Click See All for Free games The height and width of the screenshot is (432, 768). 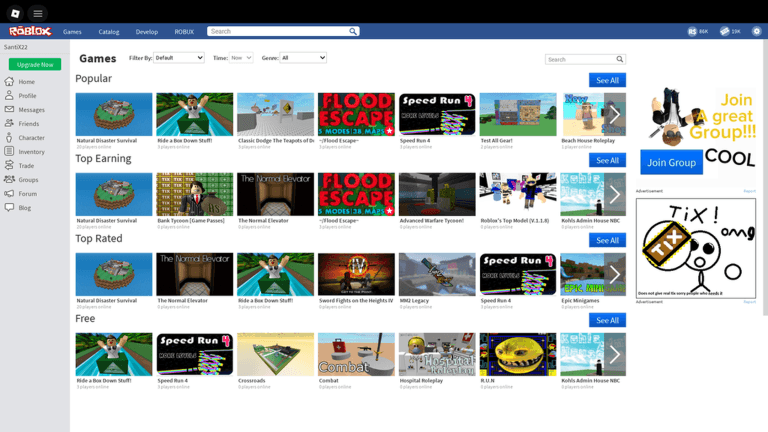click(607, 320)
